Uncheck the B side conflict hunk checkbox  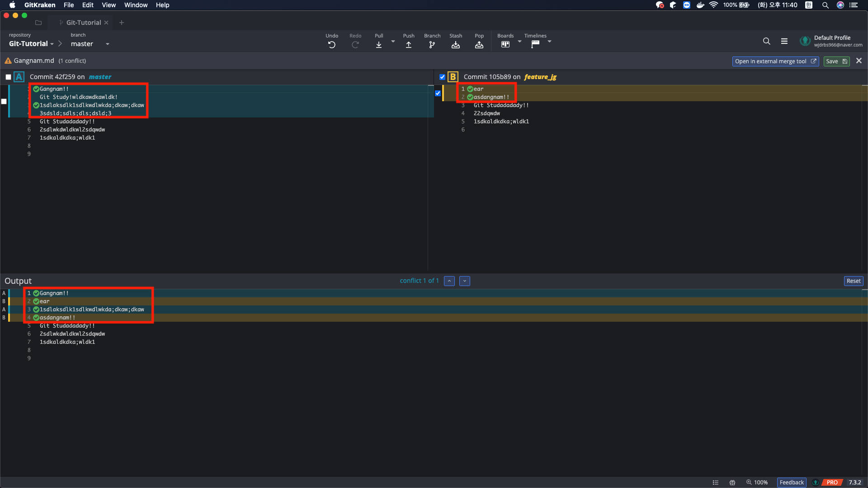pos(438,94)
